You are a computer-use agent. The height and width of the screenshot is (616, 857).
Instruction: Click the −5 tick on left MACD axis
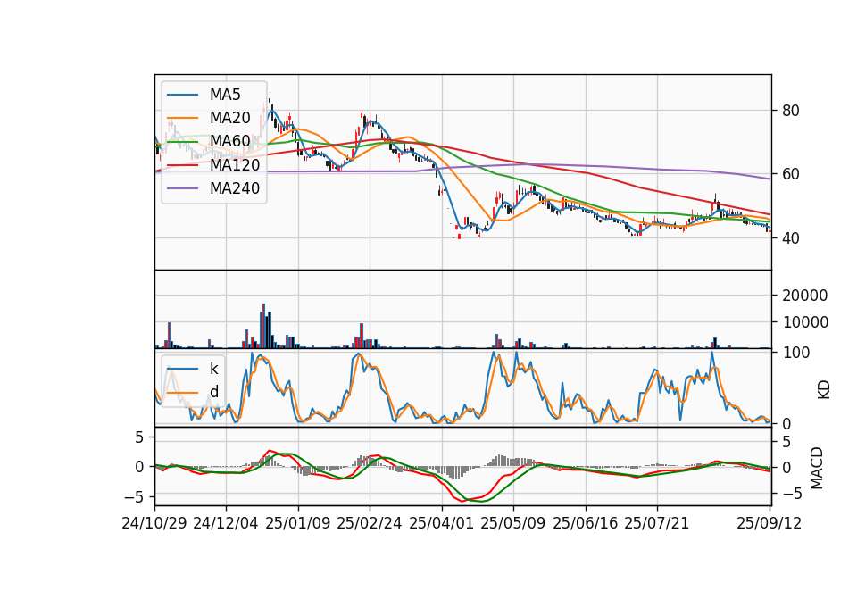click(x=134, y=497)
